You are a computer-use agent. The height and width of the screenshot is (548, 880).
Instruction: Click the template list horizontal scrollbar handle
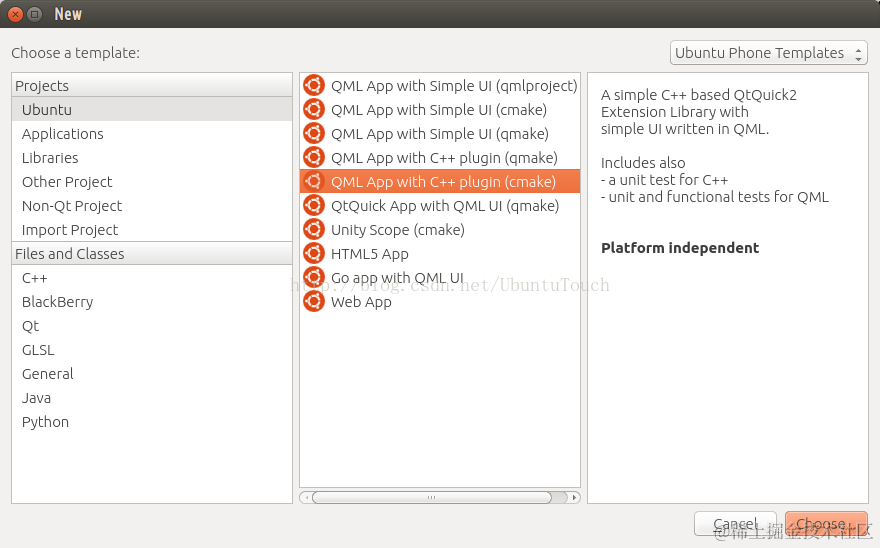pos(432,497)
